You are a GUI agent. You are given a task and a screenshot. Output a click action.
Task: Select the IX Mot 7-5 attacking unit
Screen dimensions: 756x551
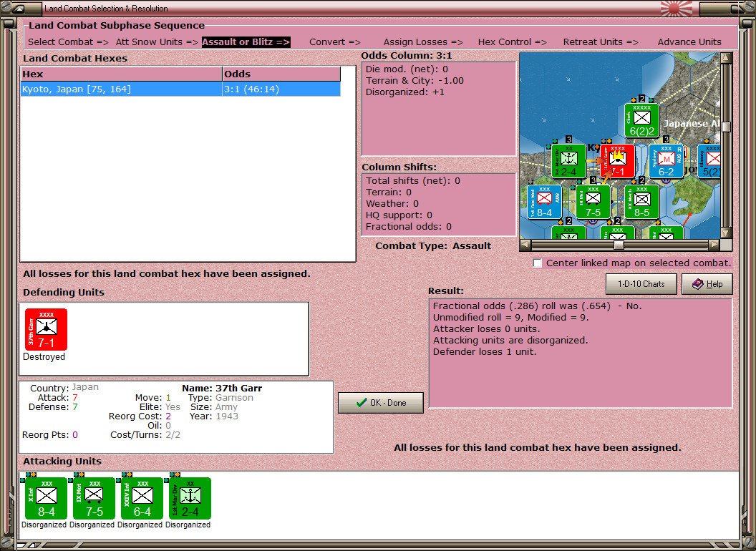click(94, 499)
